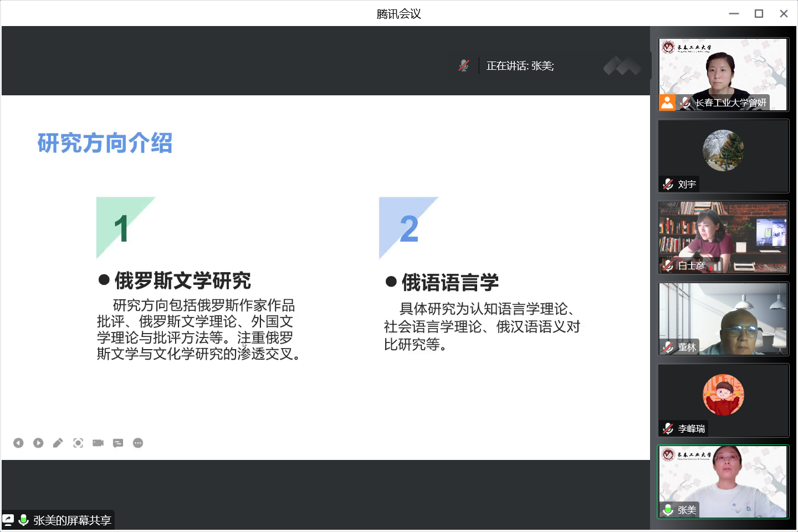Select the pen annotation tool
Screen dimensions: 798x532
tap(58, 443)
